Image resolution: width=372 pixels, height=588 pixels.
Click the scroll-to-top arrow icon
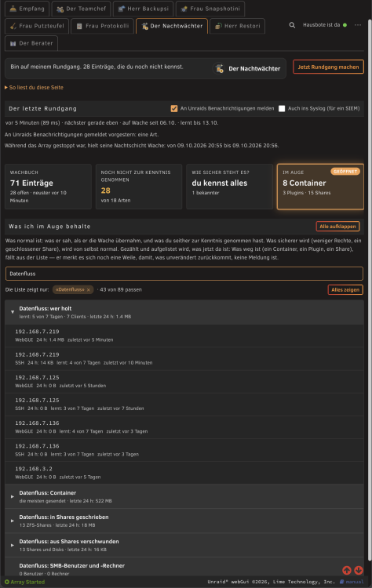point(347,571)
